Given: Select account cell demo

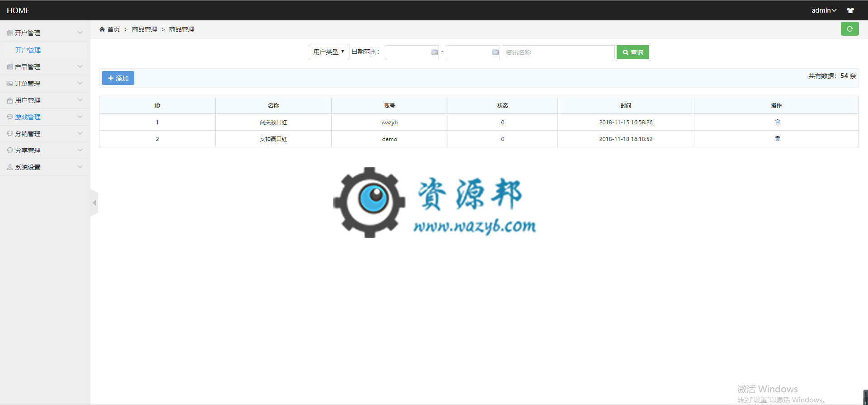Looking at the screenshot, I should point(390,139).
